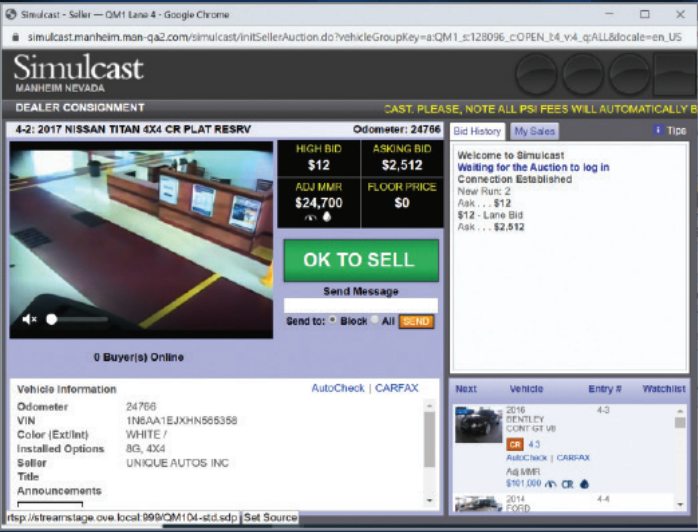This screenshot has height=532, width=698.
Task: Unmute the video stream speaker icon
Action: (x=29, y=319)
